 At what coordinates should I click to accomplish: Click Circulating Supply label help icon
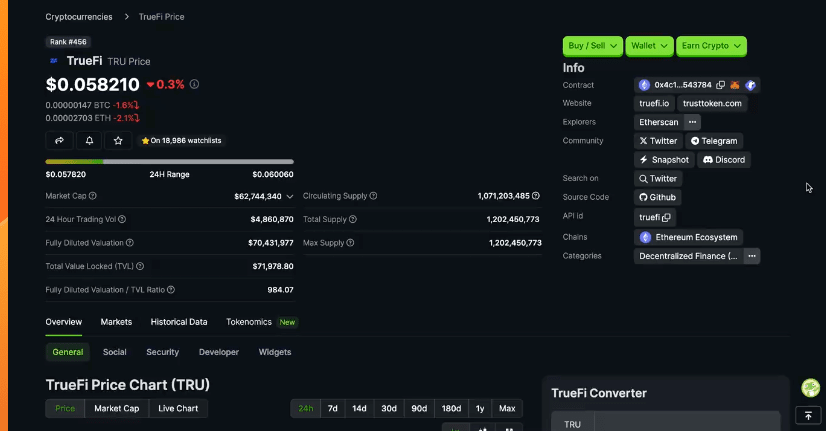point(373,196)
